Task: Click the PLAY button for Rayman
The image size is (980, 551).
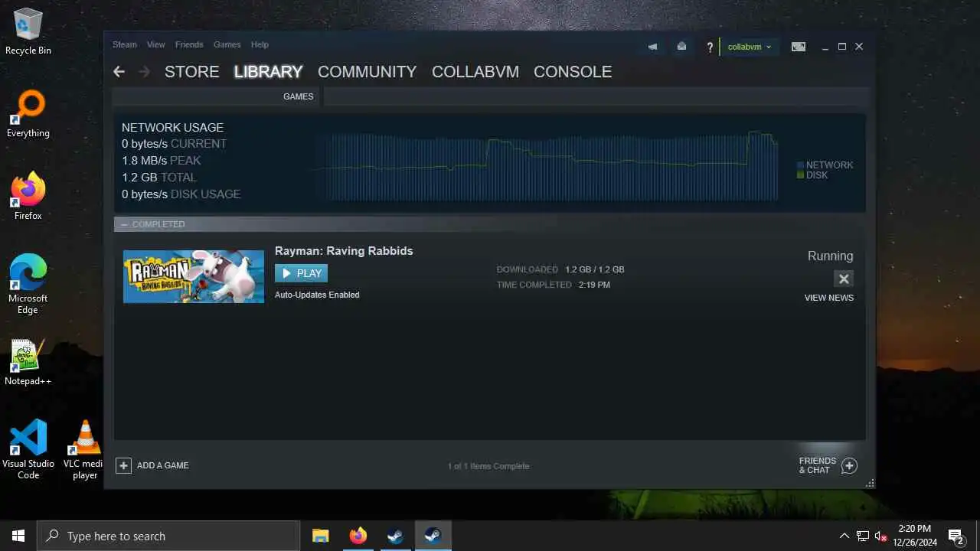Action: point(301,273)
